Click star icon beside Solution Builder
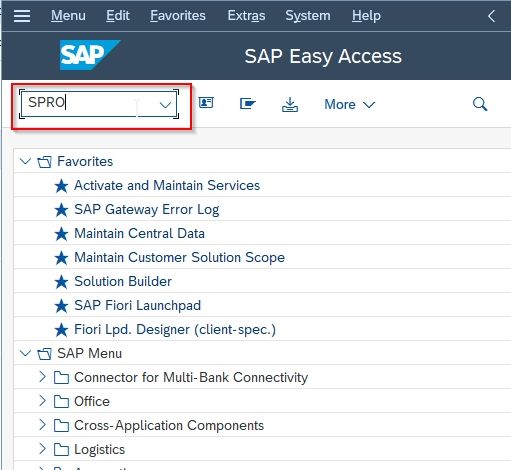 pyautogui.click(x=61, y=282)
